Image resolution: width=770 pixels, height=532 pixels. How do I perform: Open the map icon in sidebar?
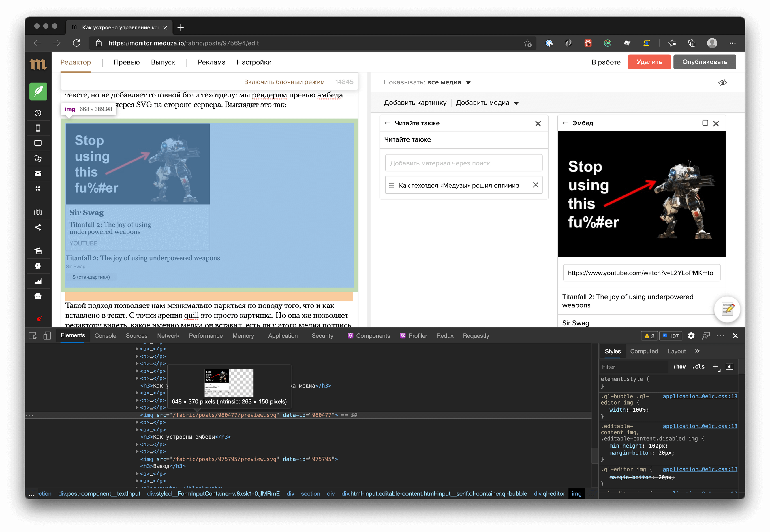point(38,212)
